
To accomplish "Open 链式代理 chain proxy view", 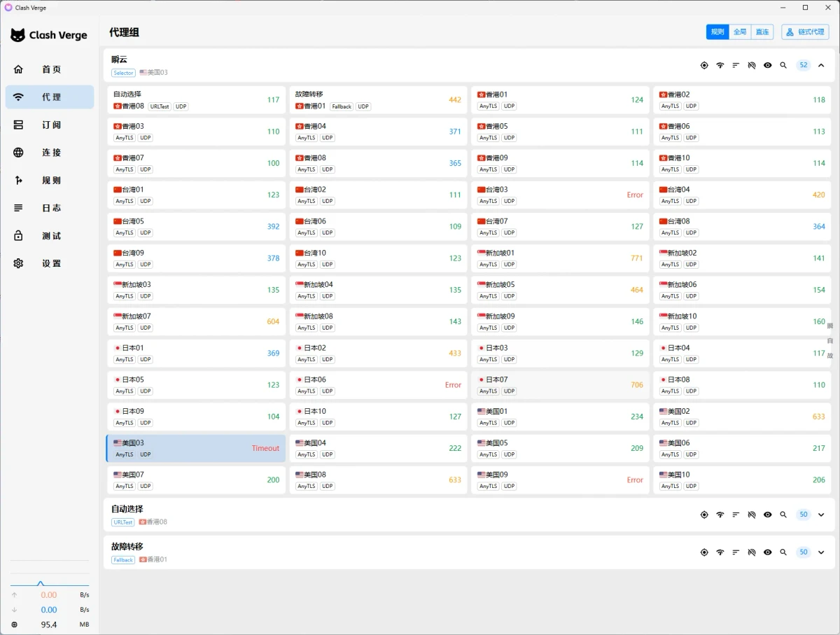I will click(805, 32).
